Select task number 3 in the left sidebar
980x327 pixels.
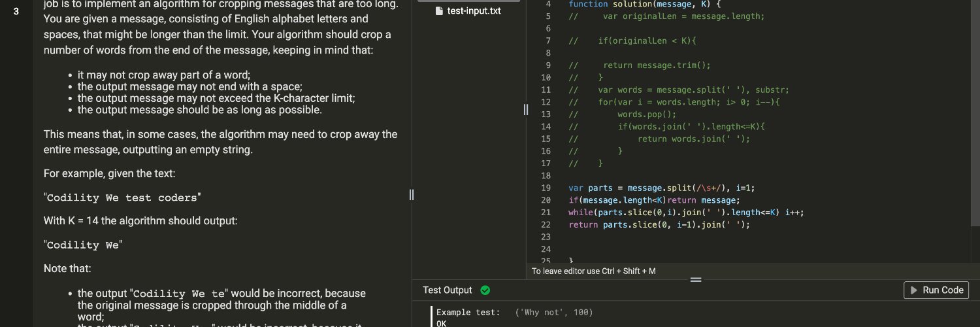16,12
